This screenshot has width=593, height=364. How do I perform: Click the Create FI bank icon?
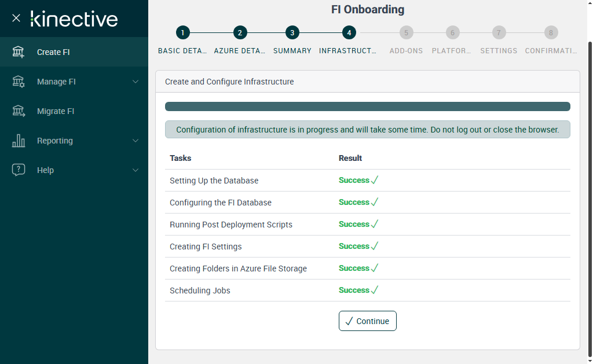[x=18, y=52]
